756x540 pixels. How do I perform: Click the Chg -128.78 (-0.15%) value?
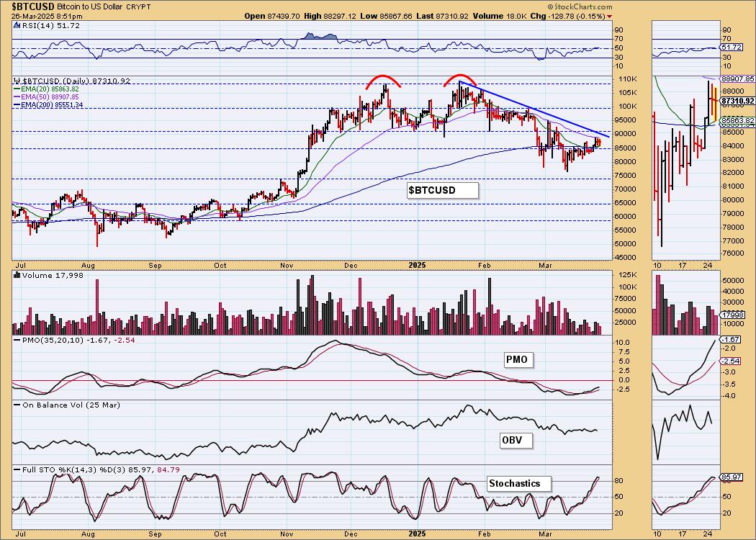[567, 16]
